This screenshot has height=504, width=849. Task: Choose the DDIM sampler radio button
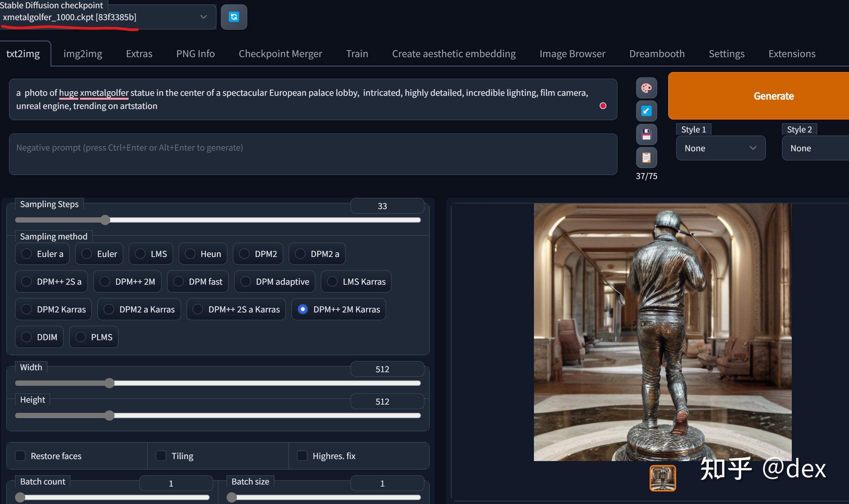26,337
